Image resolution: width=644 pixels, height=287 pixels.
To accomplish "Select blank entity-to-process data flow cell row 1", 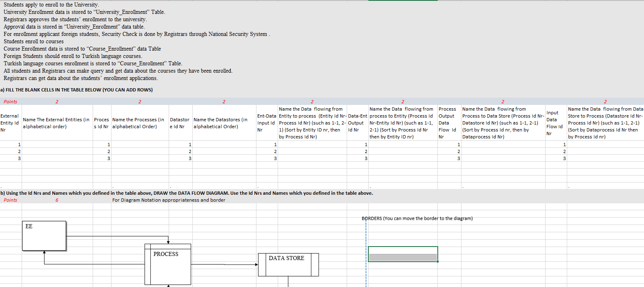I will click(x=312, y=145).
